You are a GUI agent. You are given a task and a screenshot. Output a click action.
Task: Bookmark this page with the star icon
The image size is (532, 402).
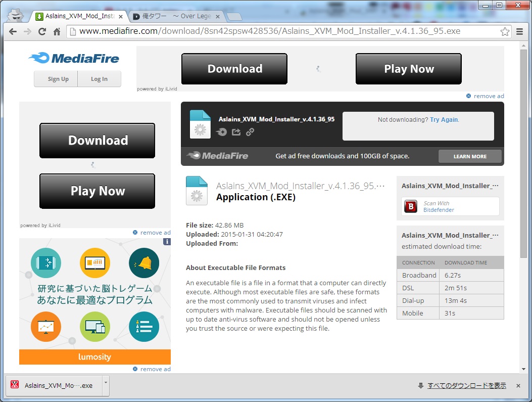point(505,31)
